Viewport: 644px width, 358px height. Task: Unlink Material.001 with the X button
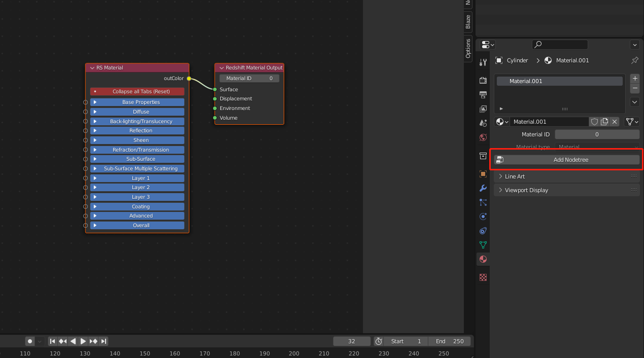point(615,122)
